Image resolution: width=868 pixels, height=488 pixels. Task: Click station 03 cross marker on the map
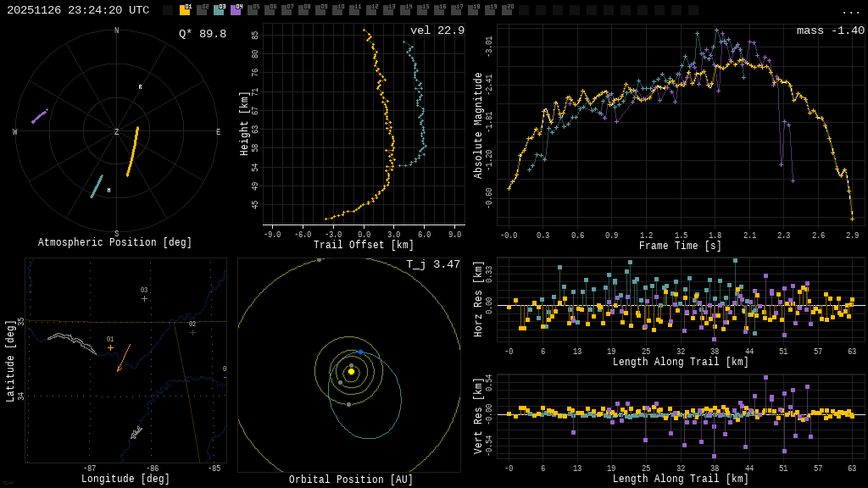click(x=144, y=298)
